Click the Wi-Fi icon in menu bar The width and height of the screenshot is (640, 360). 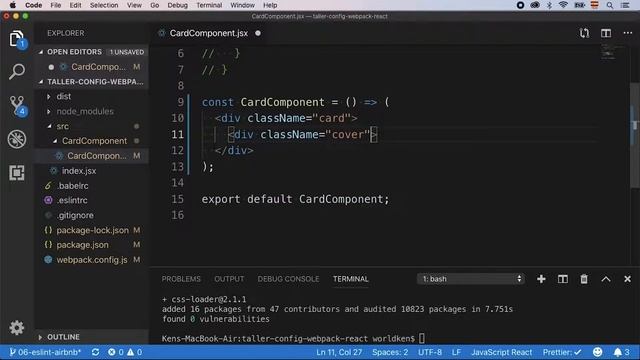coord(563,5)
